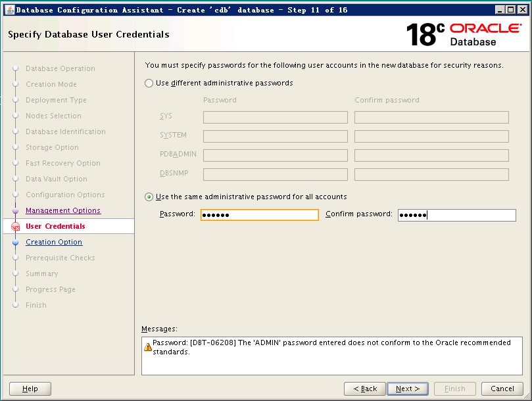Screen dimensions: 532x401
Task: Click the PDBADMIN confirm password field
Action: [431, 155]
